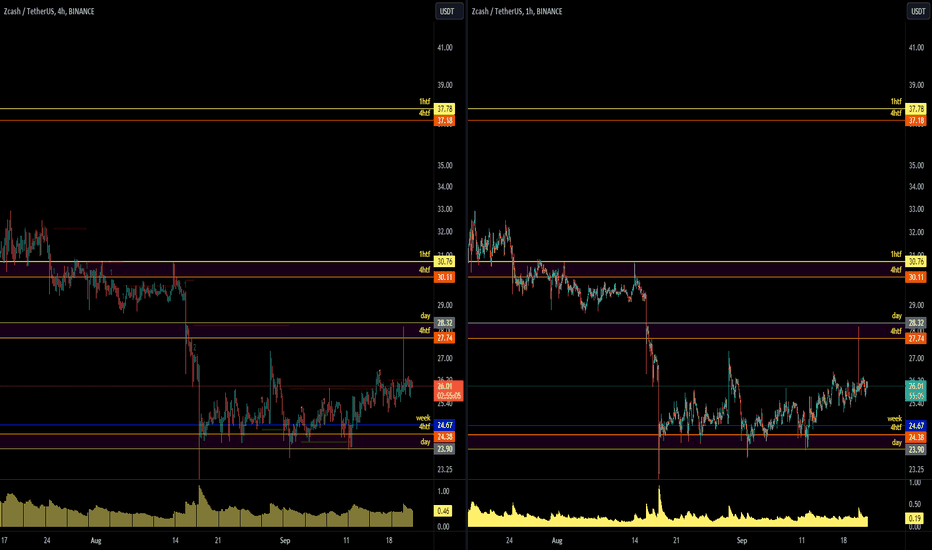932x550 pixels.
Task: Click the day label beside 23.90 on 1h chart
Action: (x=896, y=442)
